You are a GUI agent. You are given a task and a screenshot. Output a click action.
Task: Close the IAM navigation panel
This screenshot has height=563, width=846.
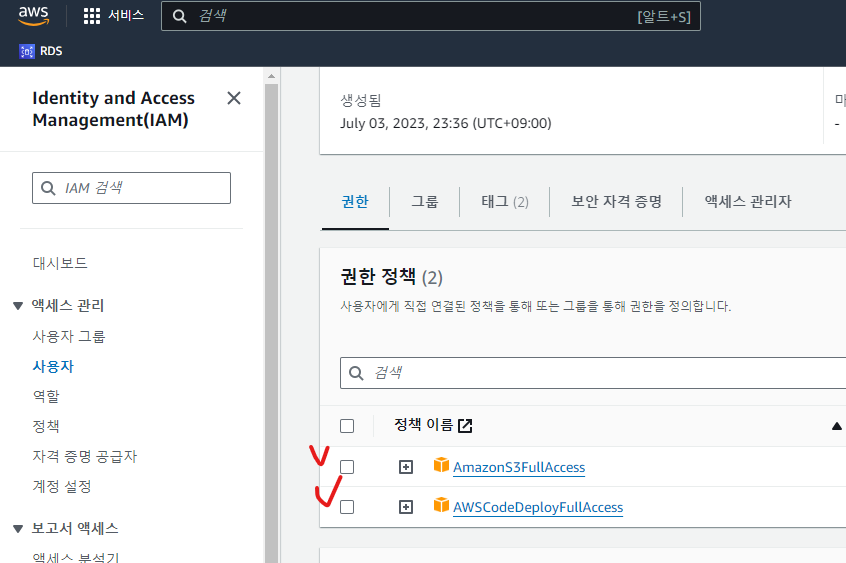point(234,98)
